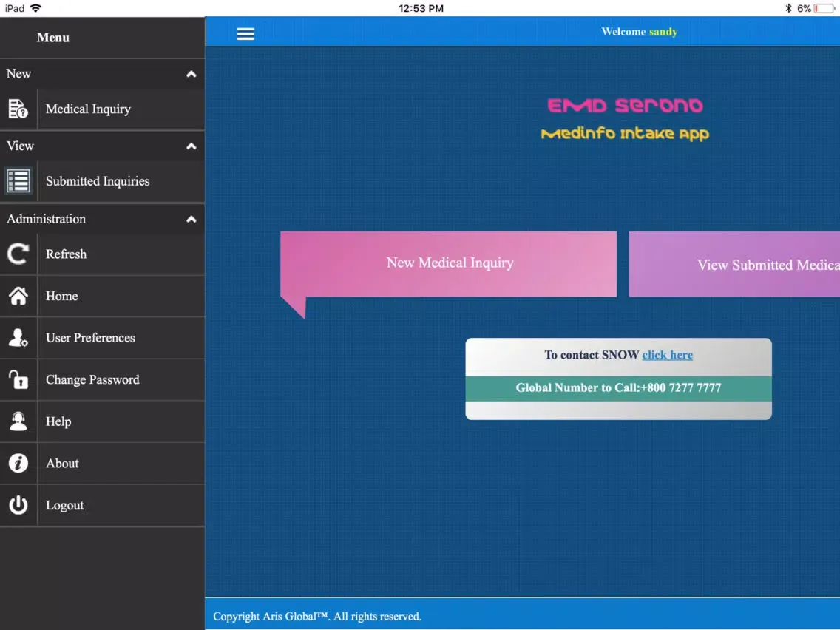Tap the Wi-Fi status icon
Image resolution: width=840 pixels, height=630 pixels.
(x=36, y=7)
